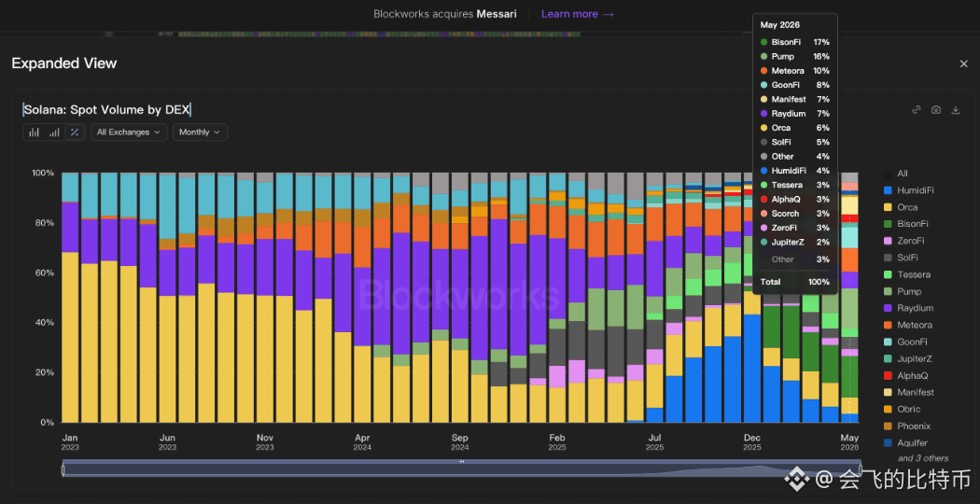Viewport: 980px width, 504px height.
Task: Toggle Orca in the chart legend
Action: (900, 207)
